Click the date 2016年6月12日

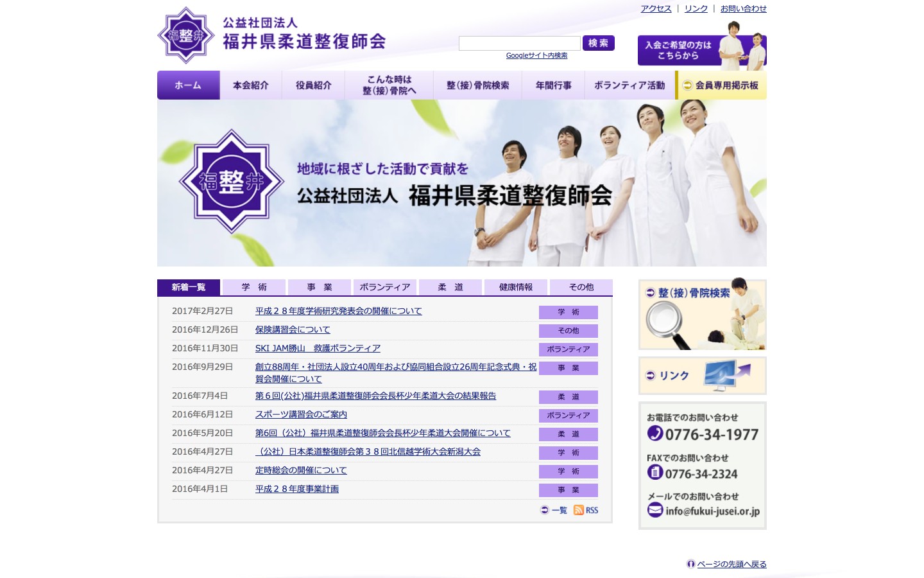pos(202,414)
